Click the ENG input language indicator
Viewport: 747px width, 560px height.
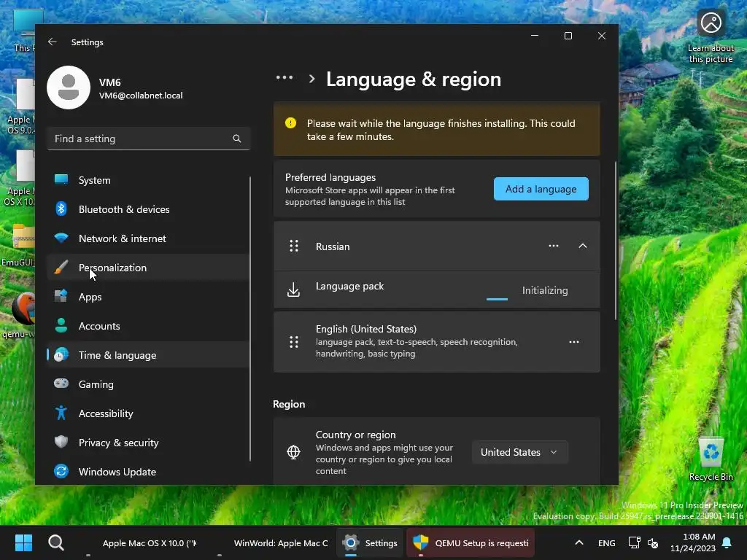[606, 542]
